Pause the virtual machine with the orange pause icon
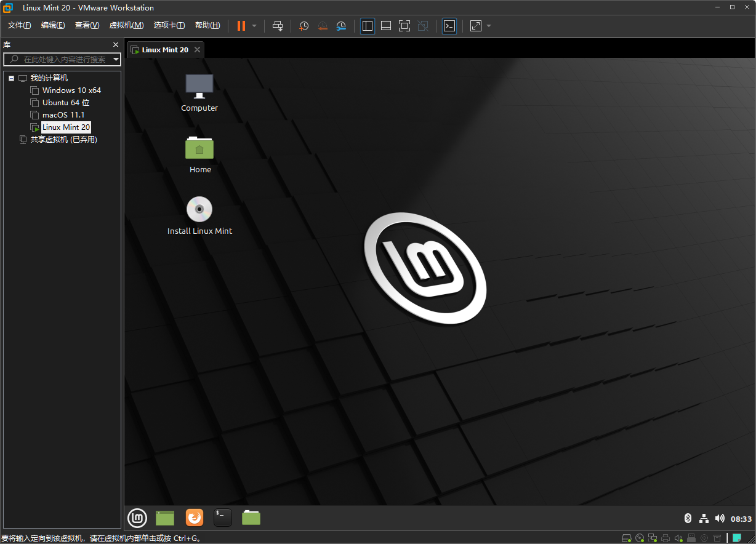Viewport: 756px width, 544px height. click(x=241, y=26)
